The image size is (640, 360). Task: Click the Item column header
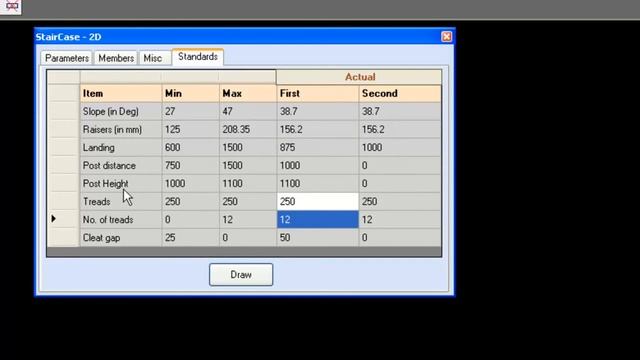121,93
